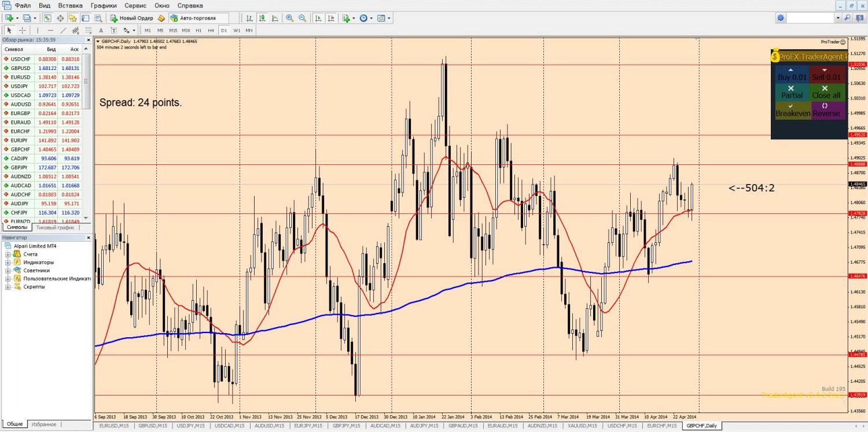This screenshot has height=432, width=868.
Task: Select the cursor arrow tool
Action: pyautogui.click(x=10, y=30)
